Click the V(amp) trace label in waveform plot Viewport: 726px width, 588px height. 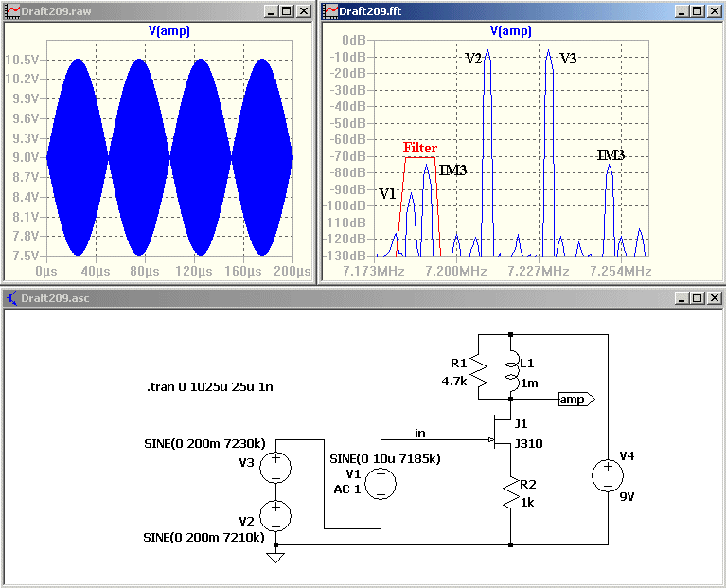click(x=169, y=31)
